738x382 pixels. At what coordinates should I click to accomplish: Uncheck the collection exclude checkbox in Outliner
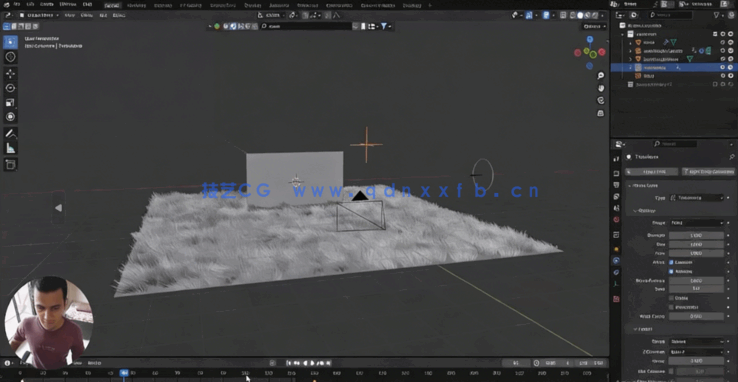[715, 34]
